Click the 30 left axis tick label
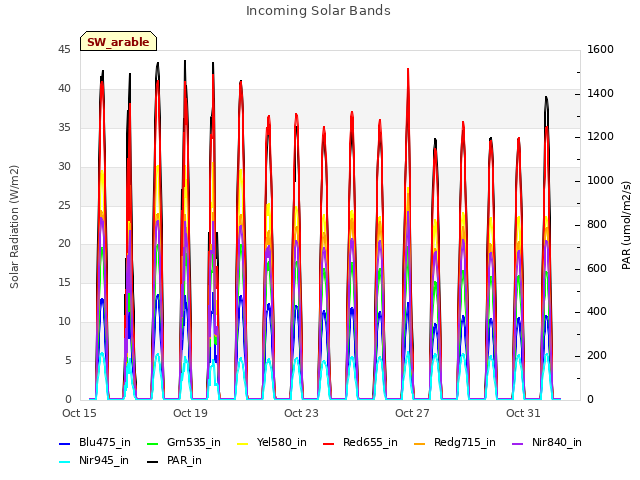Image resolution: width=640 pixels, height=480 pixels. (x=64, y=167)
